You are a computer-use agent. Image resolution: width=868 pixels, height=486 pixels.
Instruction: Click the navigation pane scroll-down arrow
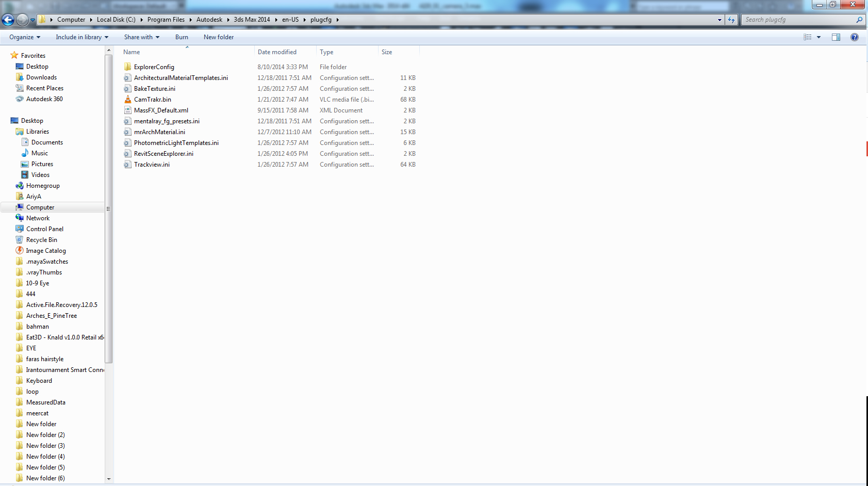(108, 479)
